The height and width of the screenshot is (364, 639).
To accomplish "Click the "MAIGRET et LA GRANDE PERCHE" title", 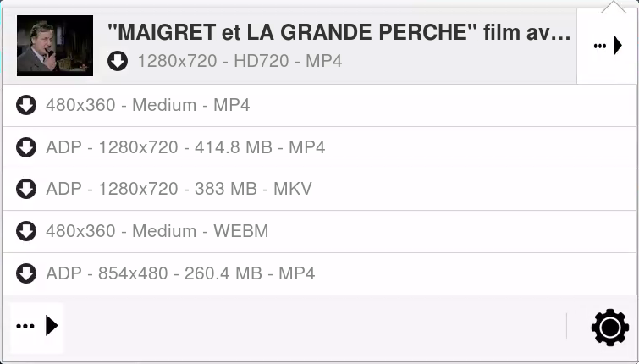I will coord(339,33).
